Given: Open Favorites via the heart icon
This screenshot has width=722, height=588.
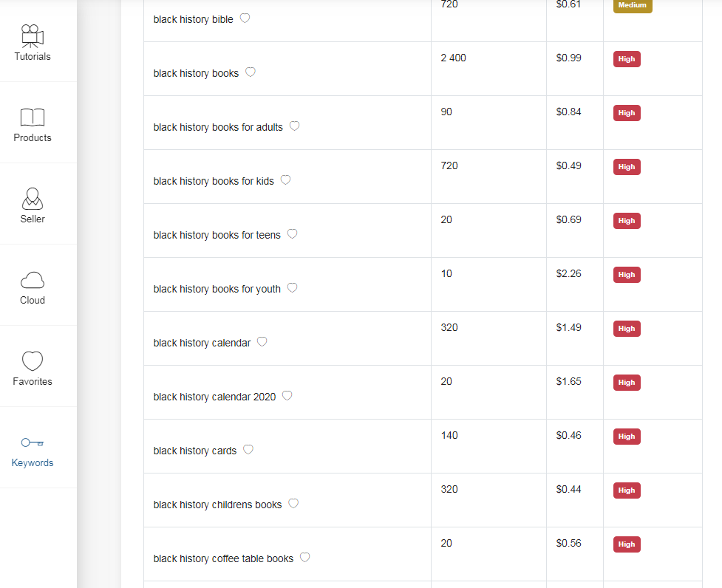Looking at the screenshot, I should coord(33,361).
